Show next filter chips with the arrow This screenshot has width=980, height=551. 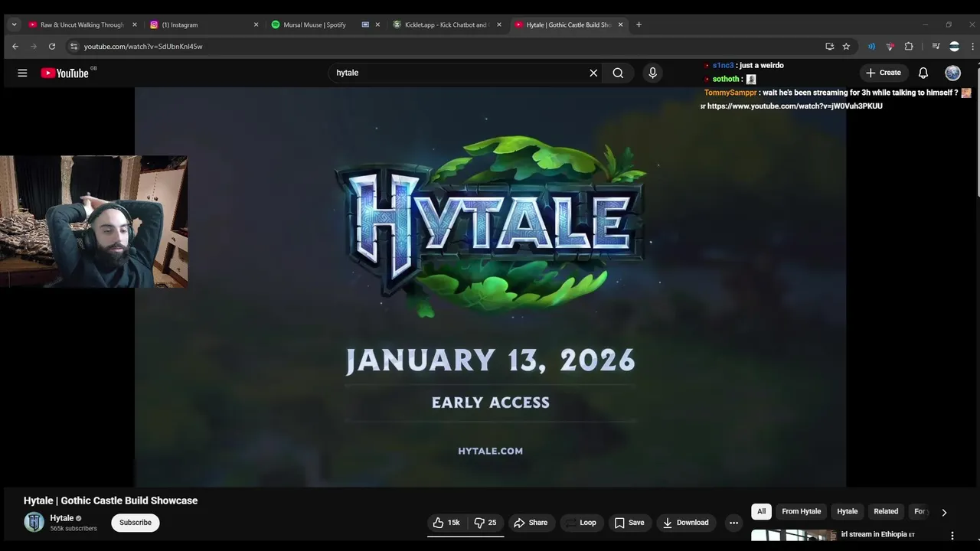(944, 512)
